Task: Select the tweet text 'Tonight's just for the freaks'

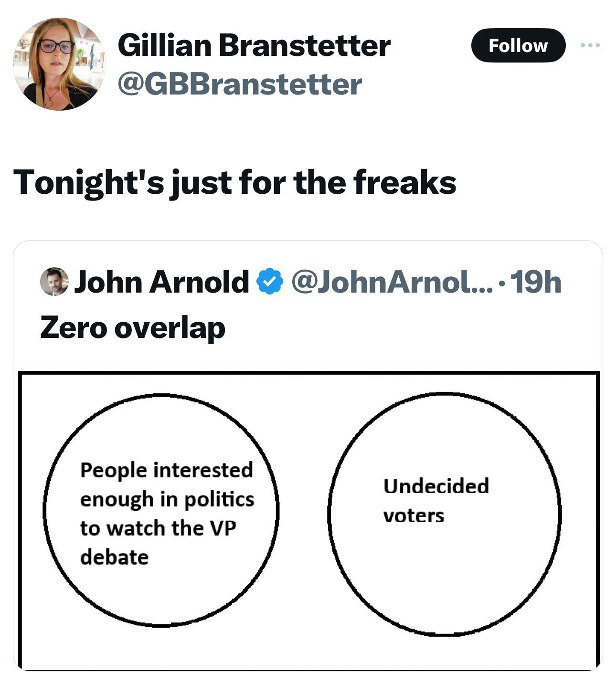Action: point(234,183)
